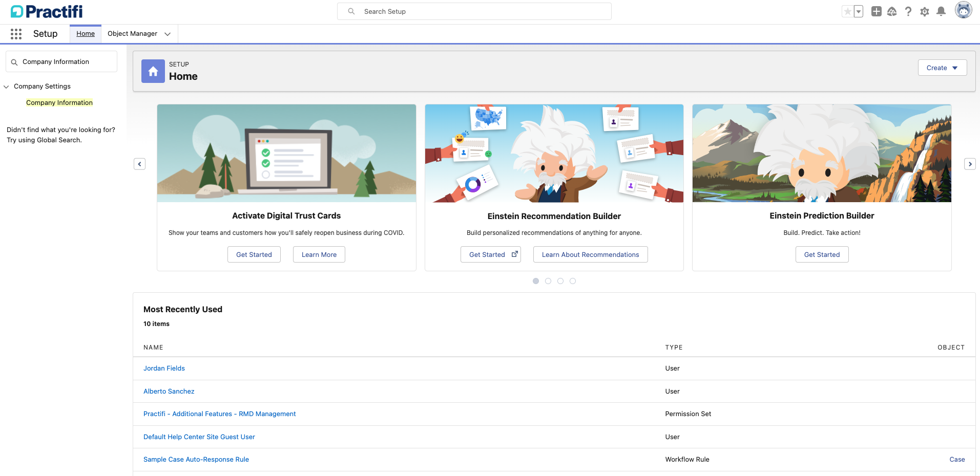Open the Create dropdown button

click(x=942, y=68)
